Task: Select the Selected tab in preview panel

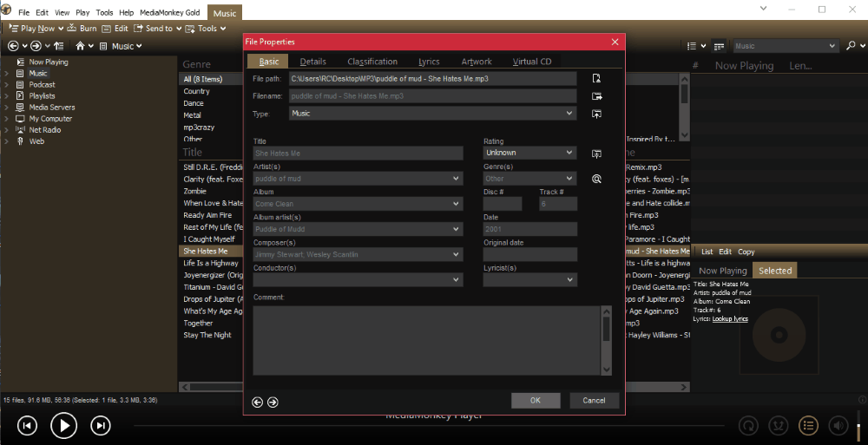Action: (x=774, y=271)
